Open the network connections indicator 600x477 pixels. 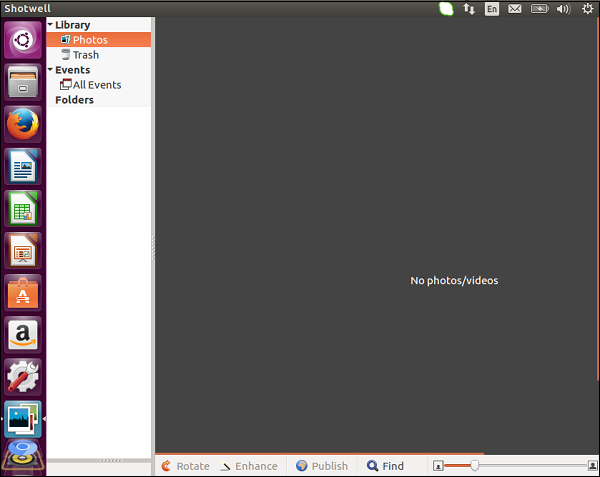(469, 8)
